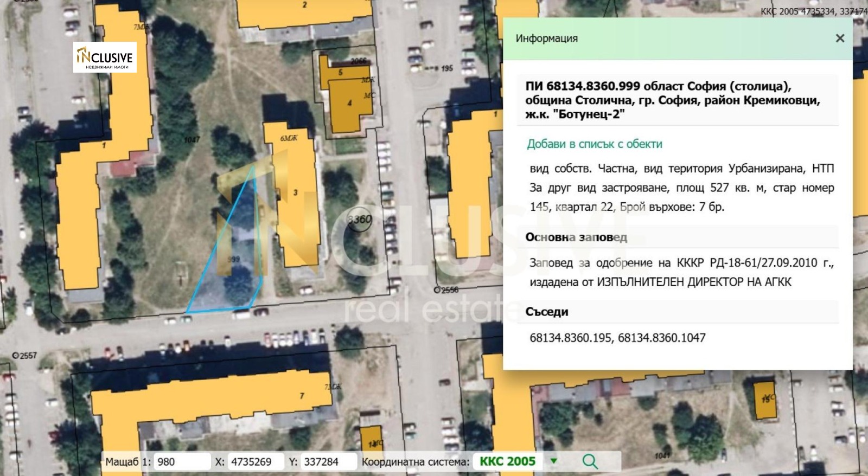
Task: Close the Информация panel
Action: coord(840,38)
